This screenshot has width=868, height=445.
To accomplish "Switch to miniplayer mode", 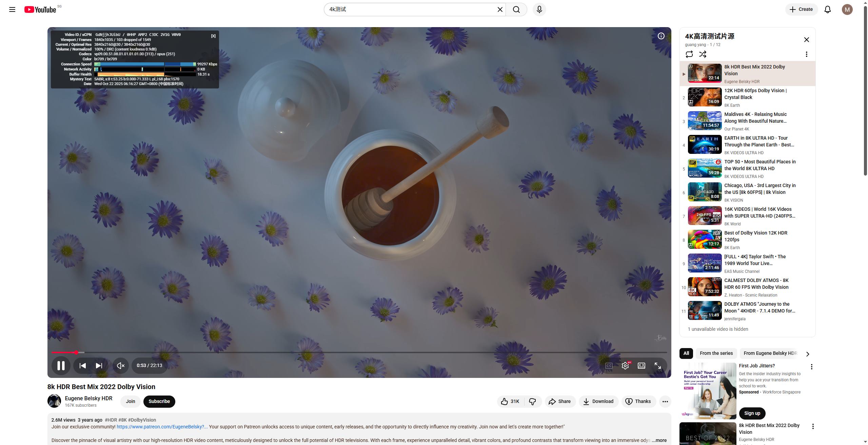I will point(641,365).
